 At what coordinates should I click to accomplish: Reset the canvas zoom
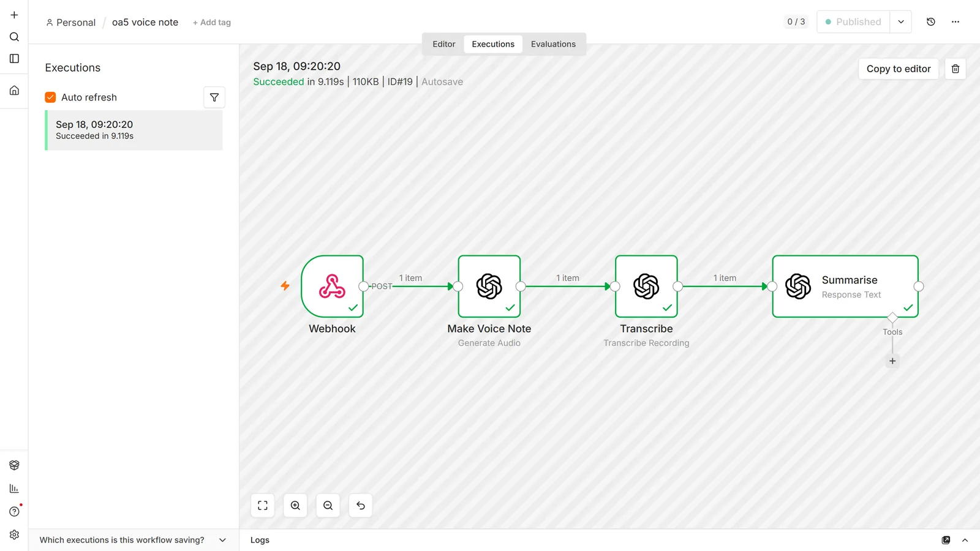tap(361, 506)
